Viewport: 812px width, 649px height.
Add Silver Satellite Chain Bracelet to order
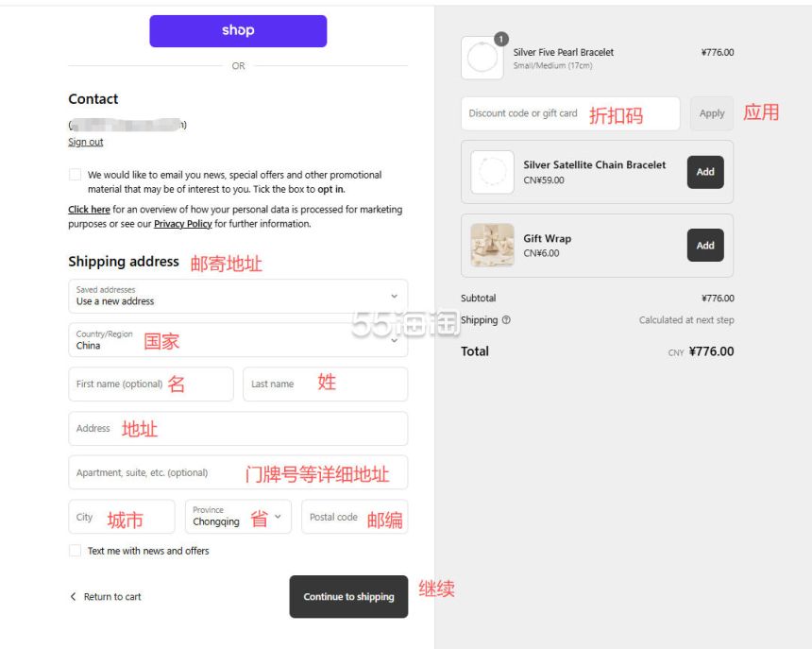[705, 172]
